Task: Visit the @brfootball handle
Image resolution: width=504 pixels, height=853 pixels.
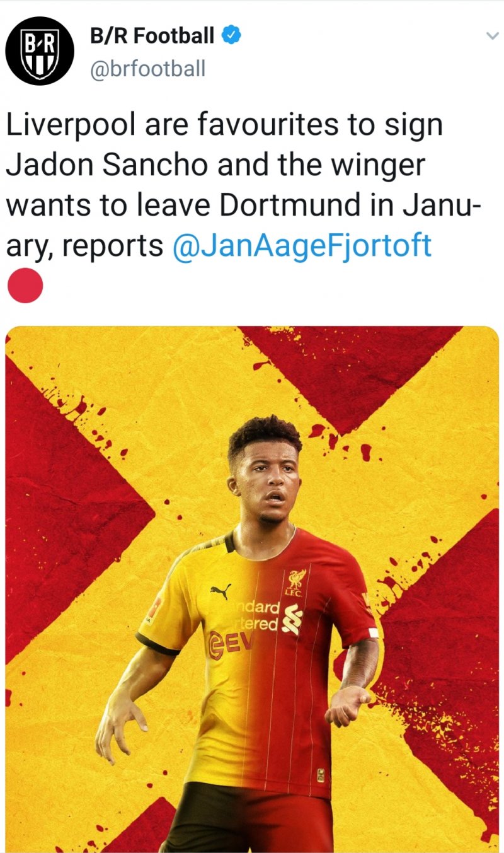Action: (x=147, y=69)
